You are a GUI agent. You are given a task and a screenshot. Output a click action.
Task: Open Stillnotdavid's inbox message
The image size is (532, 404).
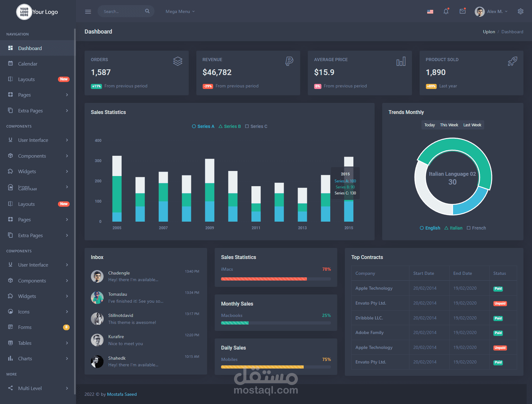tap(146, 319)
